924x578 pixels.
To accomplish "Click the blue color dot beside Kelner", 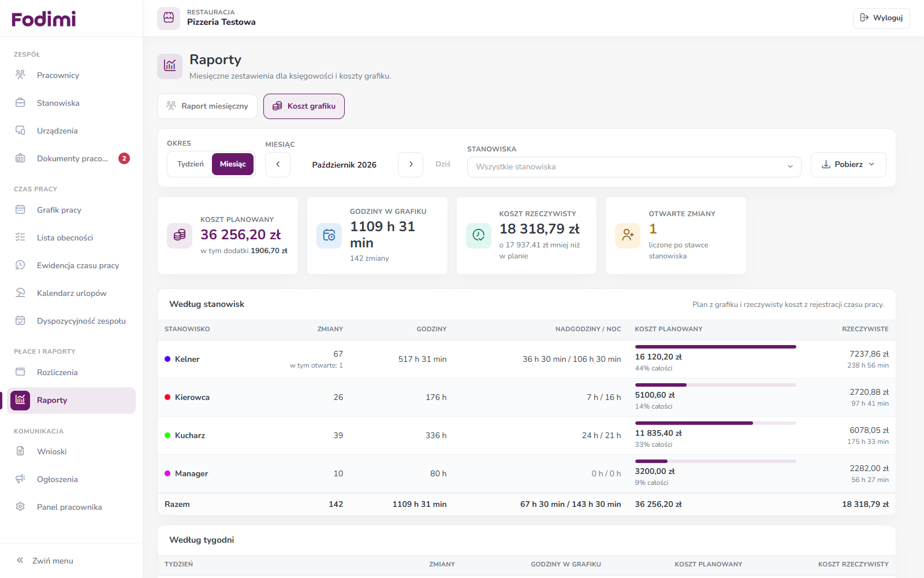I will coord(167,359).
